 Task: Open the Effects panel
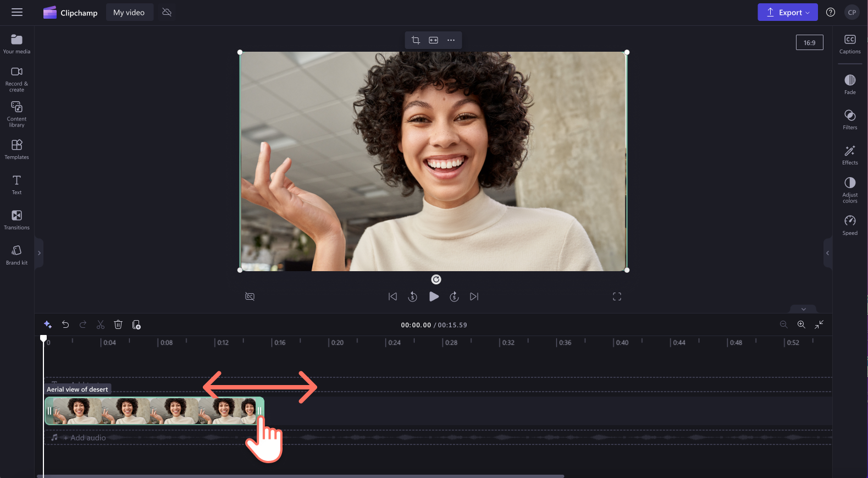click(850, 155)
